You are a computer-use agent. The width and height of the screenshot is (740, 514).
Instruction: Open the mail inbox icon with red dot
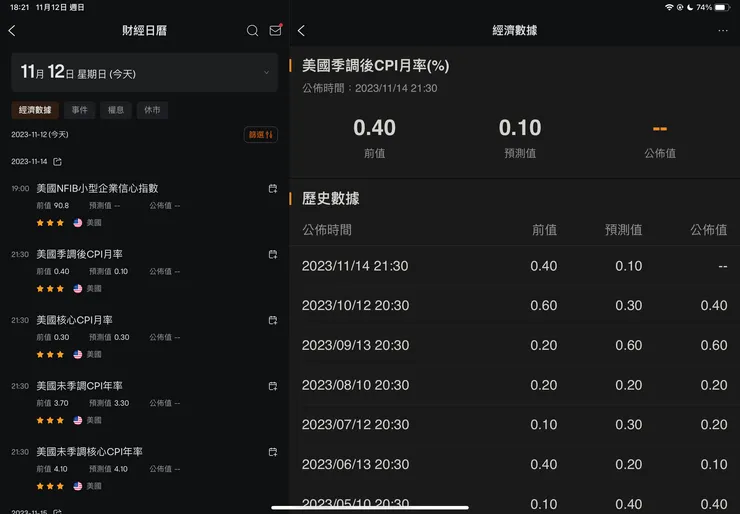[276, 30]
